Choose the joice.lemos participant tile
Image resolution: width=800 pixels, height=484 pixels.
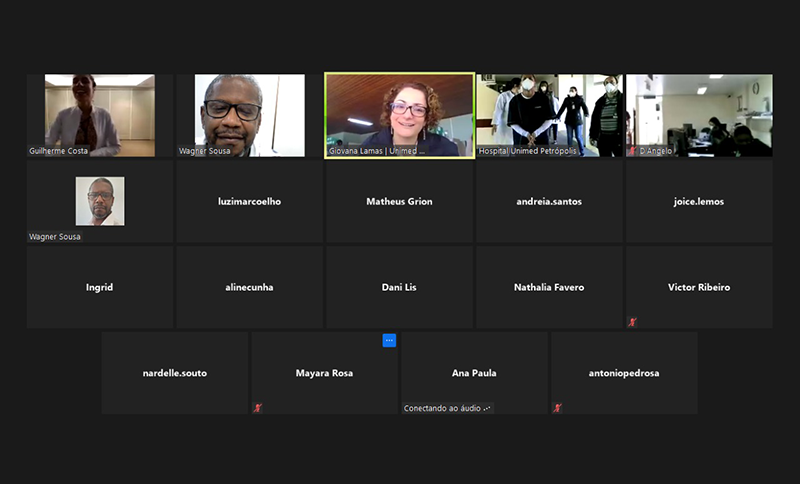[699, 201]
